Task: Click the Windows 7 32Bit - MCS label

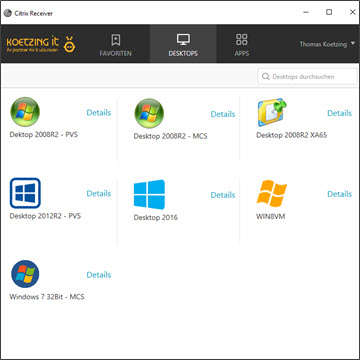Action: 47,297
